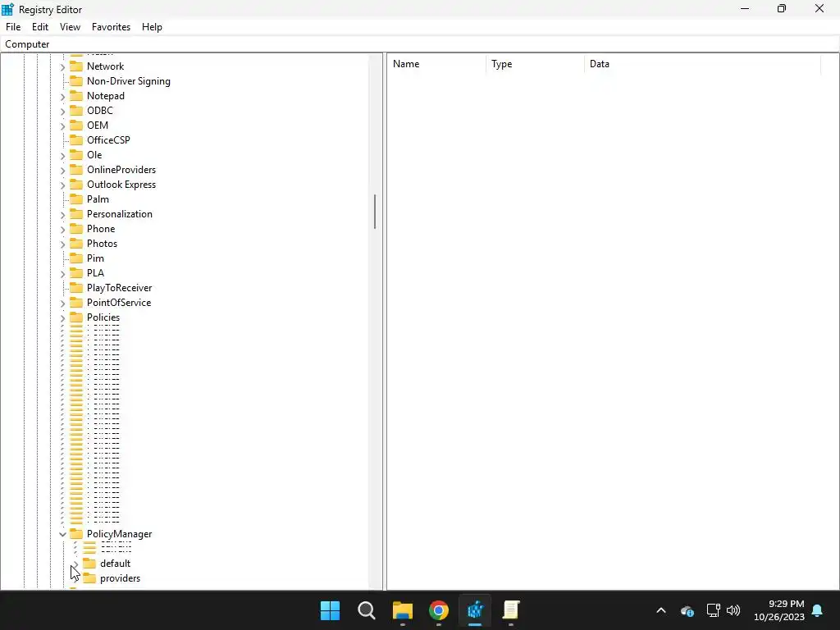Open the Help menu
Viewport: 840px width, 630px height.
pyautogui.click(x=152, y=27)
